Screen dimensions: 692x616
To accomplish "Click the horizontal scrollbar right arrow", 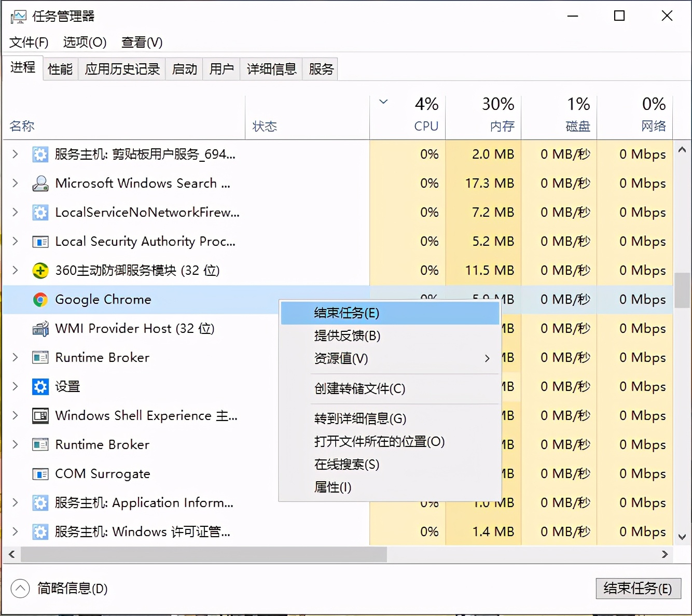I will pyautogui.click(x=665, y=554).
